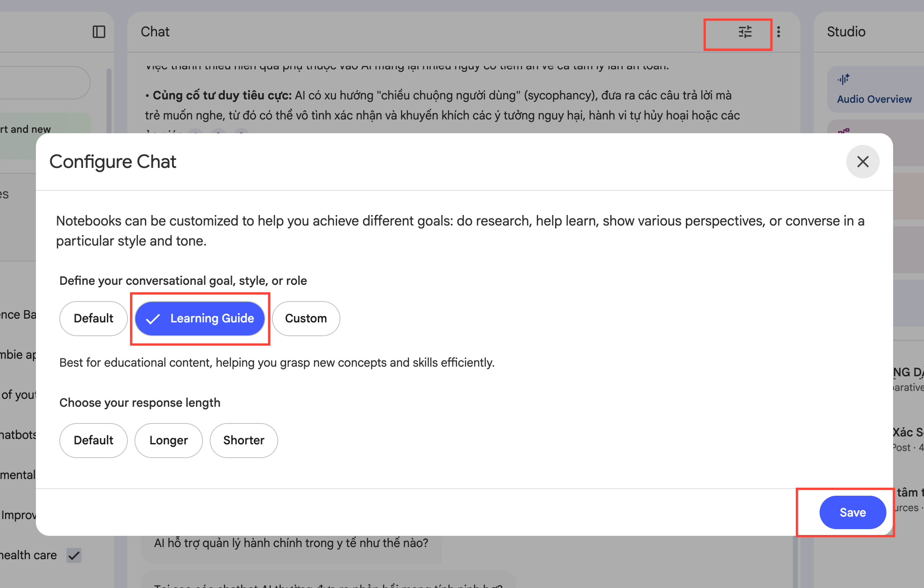Click the sources panel scrollbar
The image size is (924, 588).
click(x=109, y=100)
